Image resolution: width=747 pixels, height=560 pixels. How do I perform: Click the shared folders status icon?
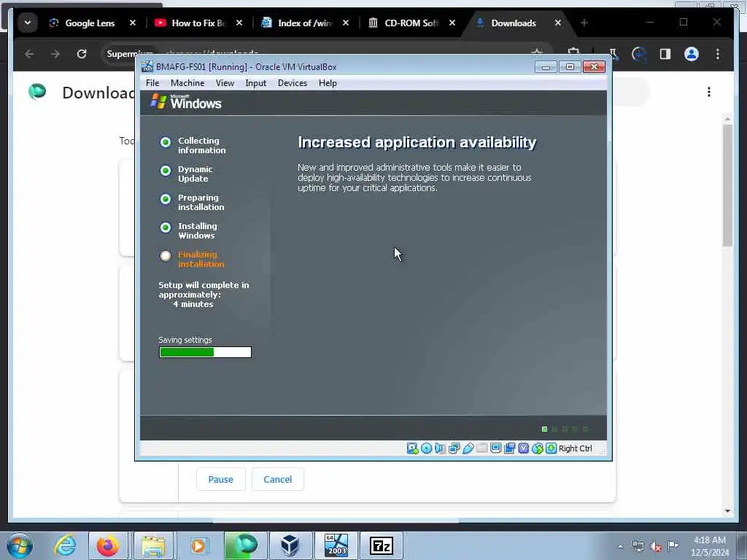pyautogui.click(x=481, y=448)
